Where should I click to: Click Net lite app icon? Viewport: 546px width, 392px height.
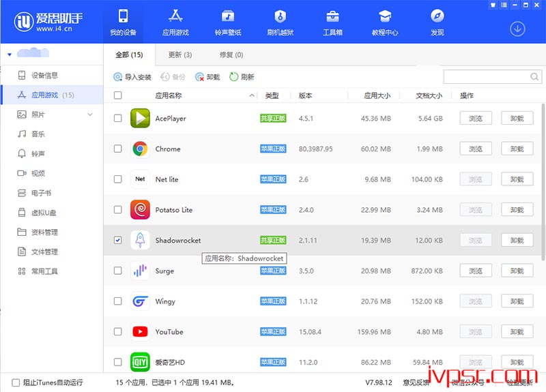click(x=140, y=179)
